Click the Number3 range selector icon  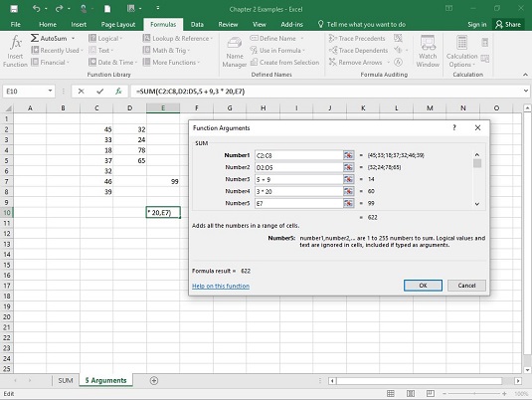(x=348, y=179)
